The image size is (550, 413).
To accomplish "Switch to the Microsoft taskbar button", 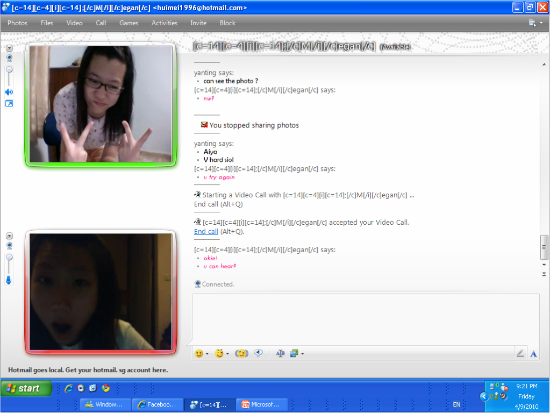I will 261,405.
